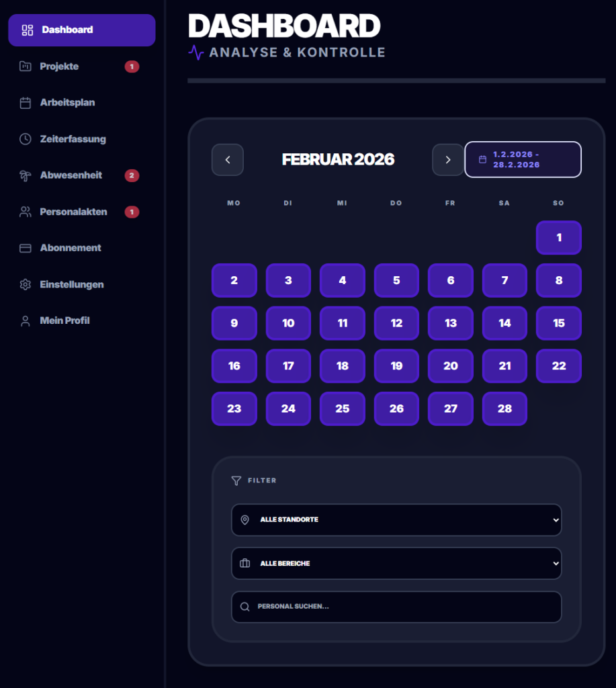Click the Zeiterfassung clock icon

pos(26,139)
